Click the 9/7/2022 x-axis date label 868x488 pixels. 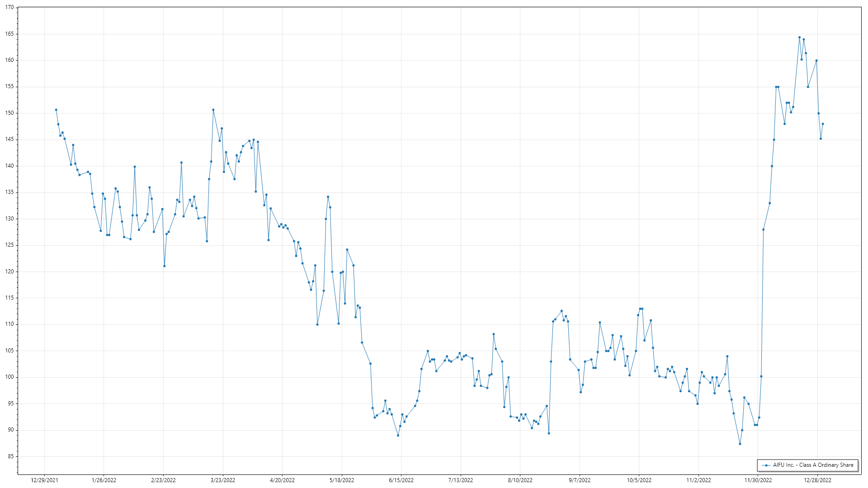tap(580, 480)
